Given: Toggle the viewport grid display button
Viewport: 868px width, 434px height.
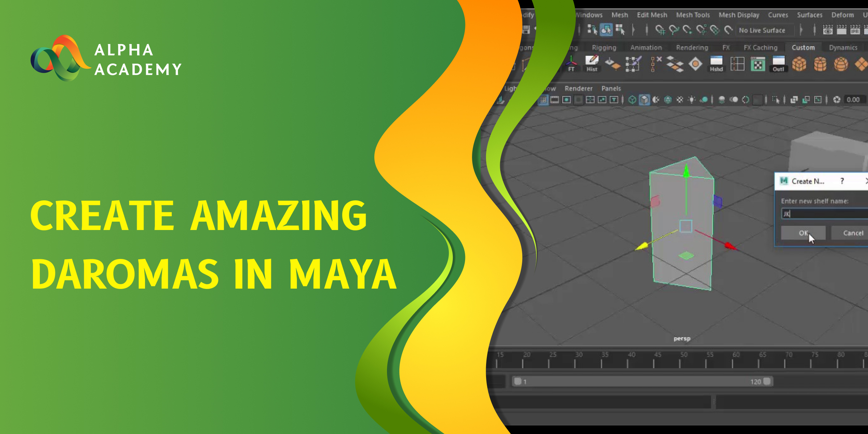Looking at the screenshot, I should 543,100.
